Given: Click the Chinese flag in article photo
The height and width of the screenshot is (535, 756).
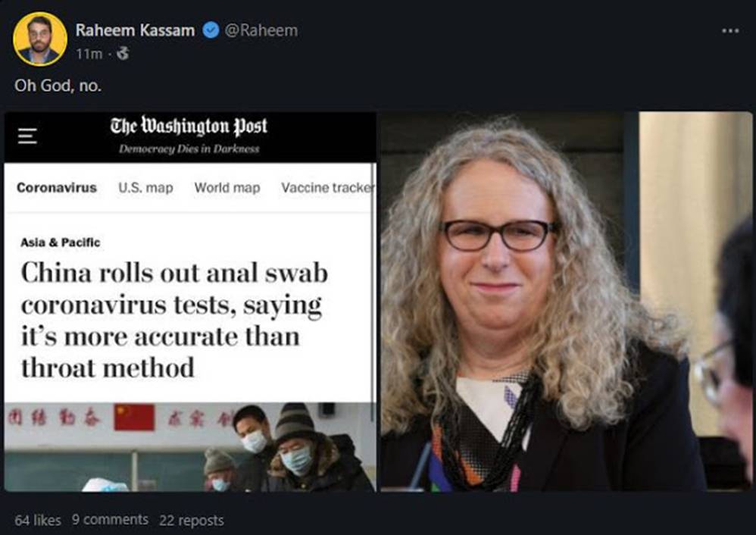Looking at the screenshot, I should [134, 418].
